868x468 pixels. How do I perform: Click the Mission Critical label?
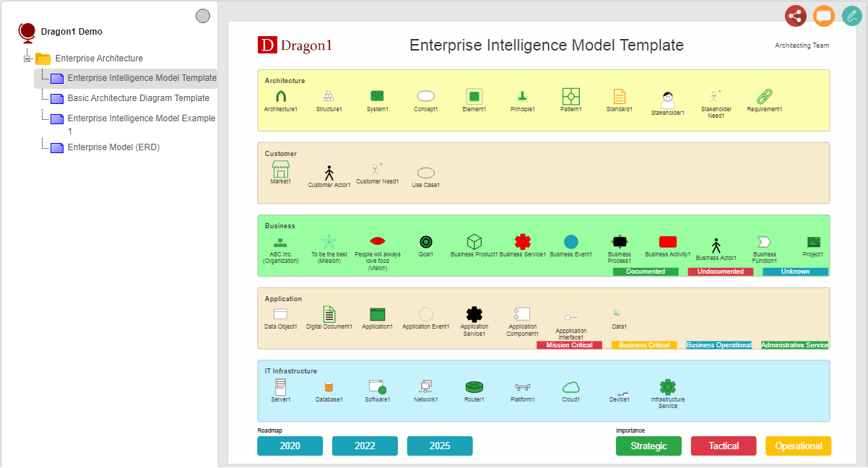click(x=569, y=345)
